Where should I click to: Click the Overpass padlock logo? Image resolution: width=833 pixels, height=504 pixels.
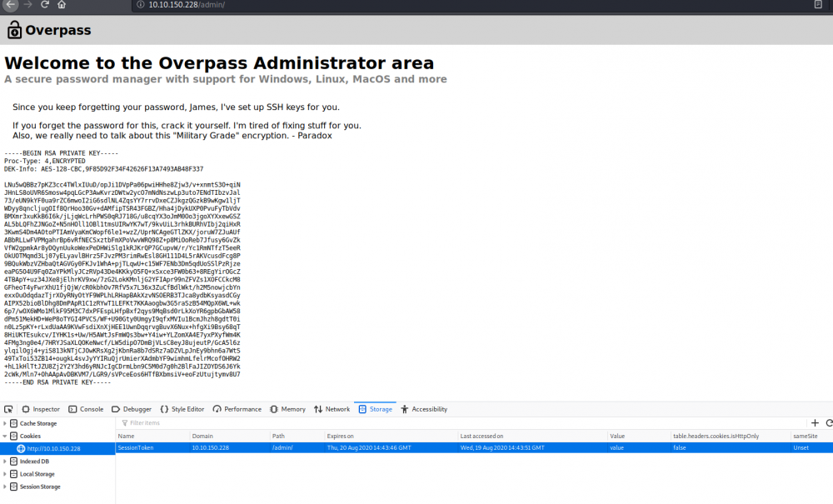(x=14, y=31)
